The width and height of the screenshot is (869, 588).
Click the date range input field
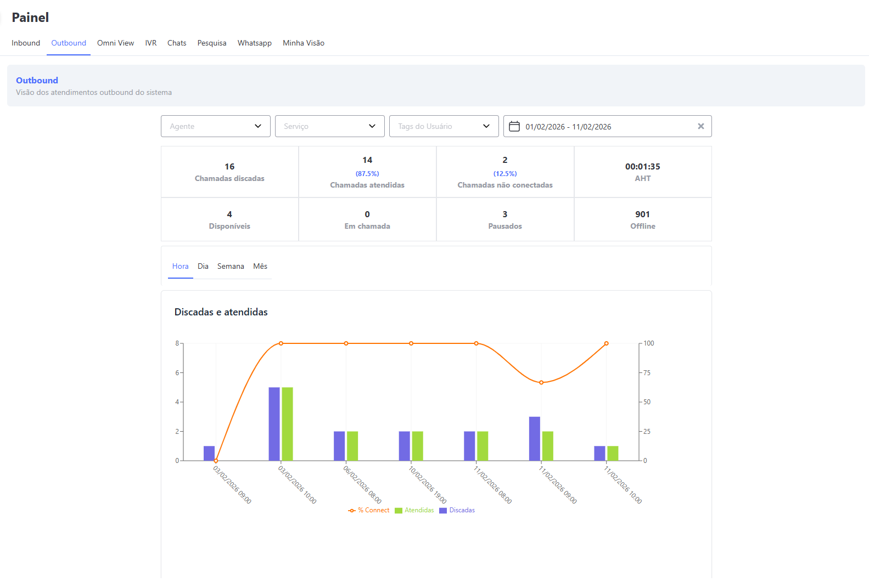604,127
